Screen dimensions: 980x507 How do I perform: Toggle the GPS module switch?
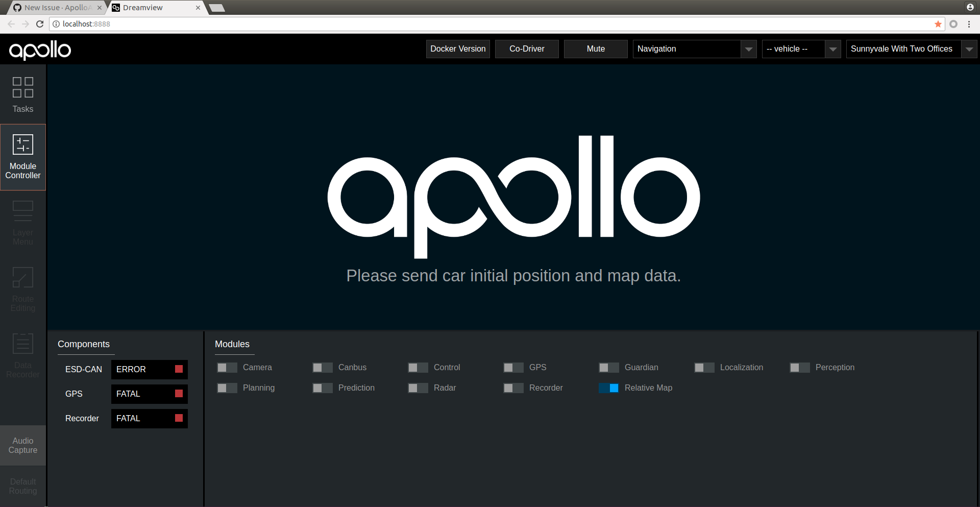(x=513, y=368)
